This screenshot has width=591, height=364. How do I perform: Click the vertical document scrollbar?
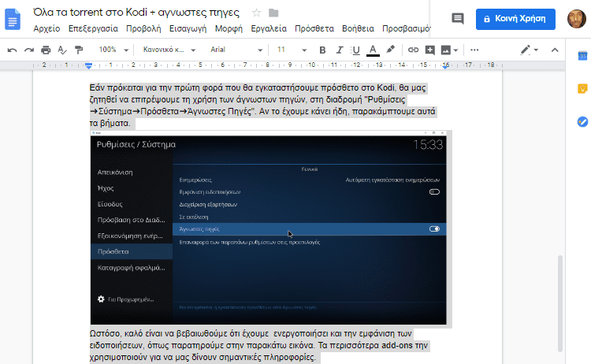[560, 303]
